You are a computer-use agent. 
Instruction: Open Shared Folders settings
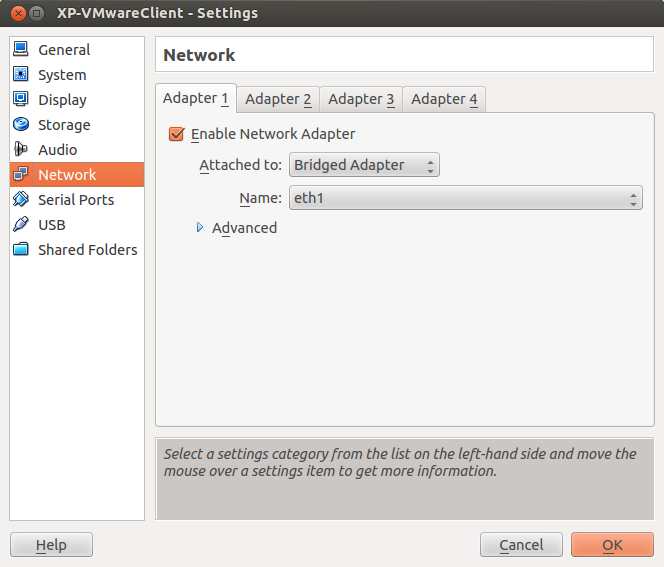tap(77, 249)
